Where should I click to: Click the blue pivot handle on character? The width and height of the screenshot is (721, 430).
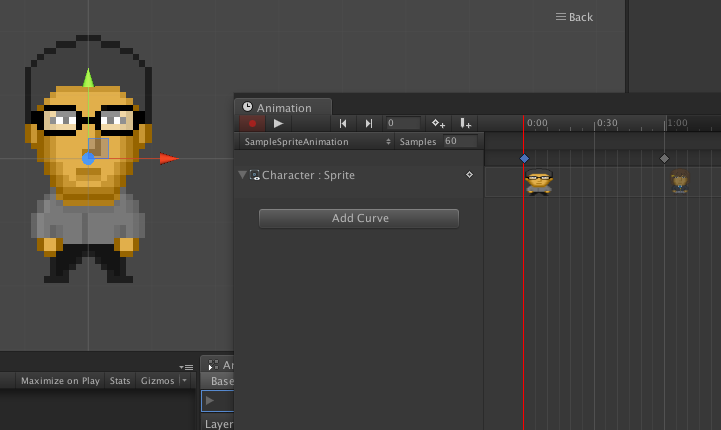click(88, 159)
